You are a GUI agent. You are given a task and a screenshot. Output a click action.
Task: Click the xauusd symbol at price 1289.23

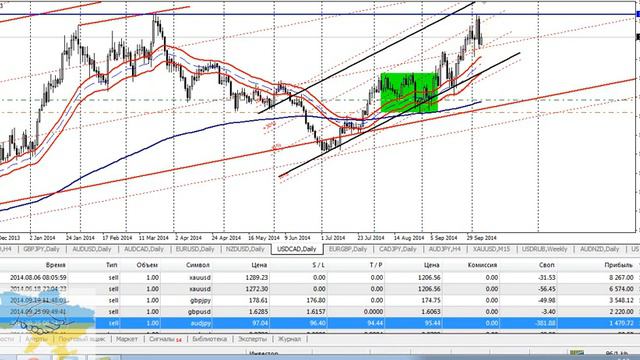(x=200, y=278)
